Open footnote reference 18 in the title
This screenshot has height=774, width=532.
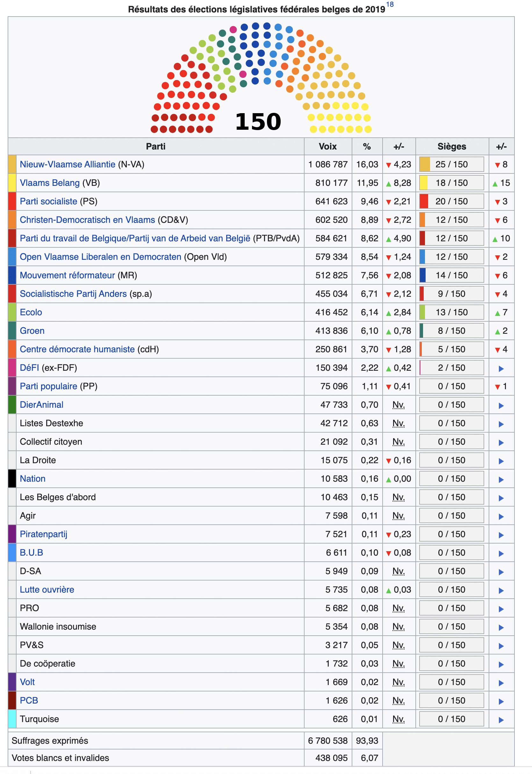click(390, 5)
